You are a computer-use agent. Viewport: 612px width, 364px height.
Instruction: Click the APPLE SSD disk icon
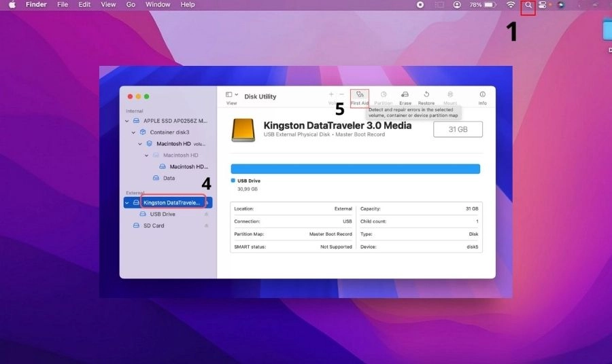[136, 121]
